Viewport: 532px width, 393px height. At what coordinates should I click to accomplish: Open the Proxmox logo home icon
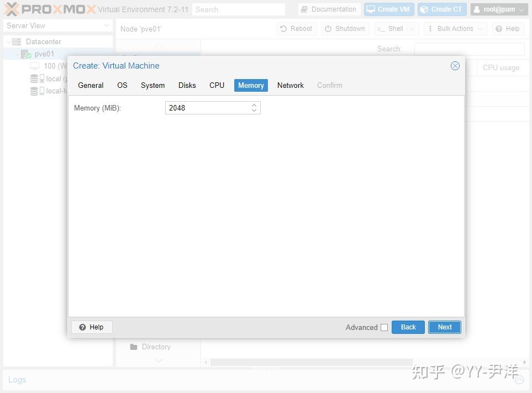(11, 9)
